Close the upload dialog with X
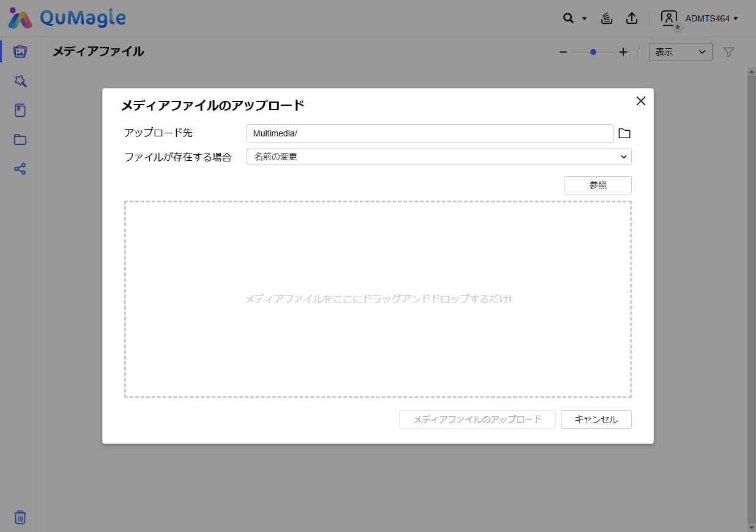 (x=640, y=101)
